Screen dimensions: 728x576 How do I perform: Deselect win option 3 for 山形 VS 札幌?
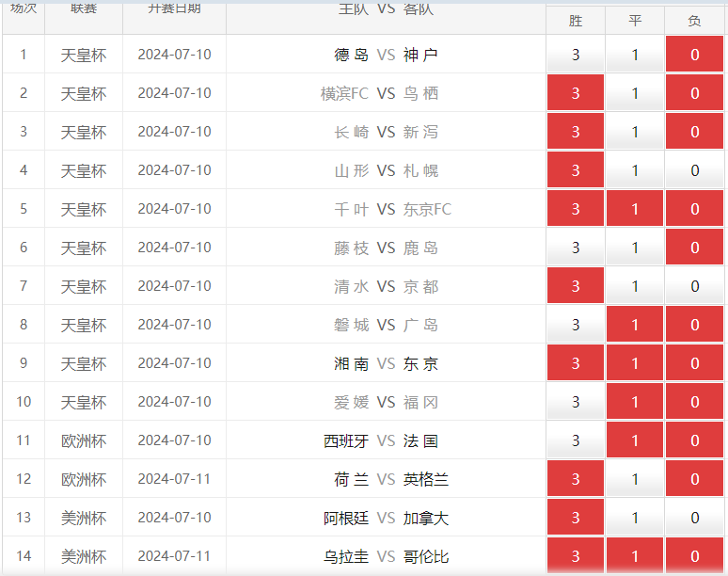(x=576, y=170)
